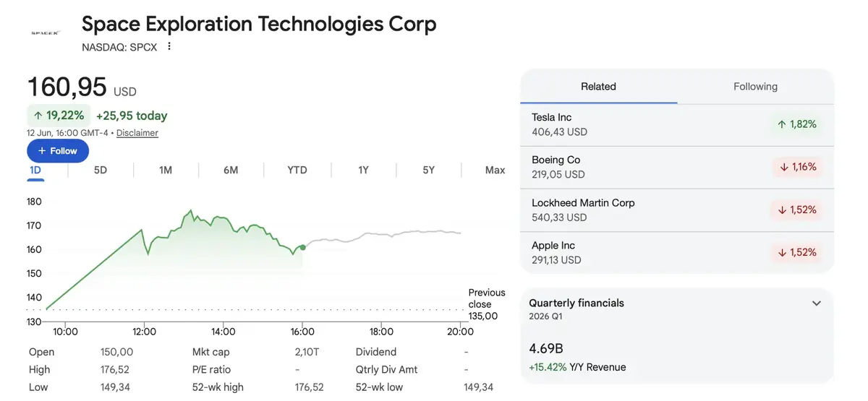Click the 52-wk low label
This screenshot has height=401, width=868.
click(380, 387)
